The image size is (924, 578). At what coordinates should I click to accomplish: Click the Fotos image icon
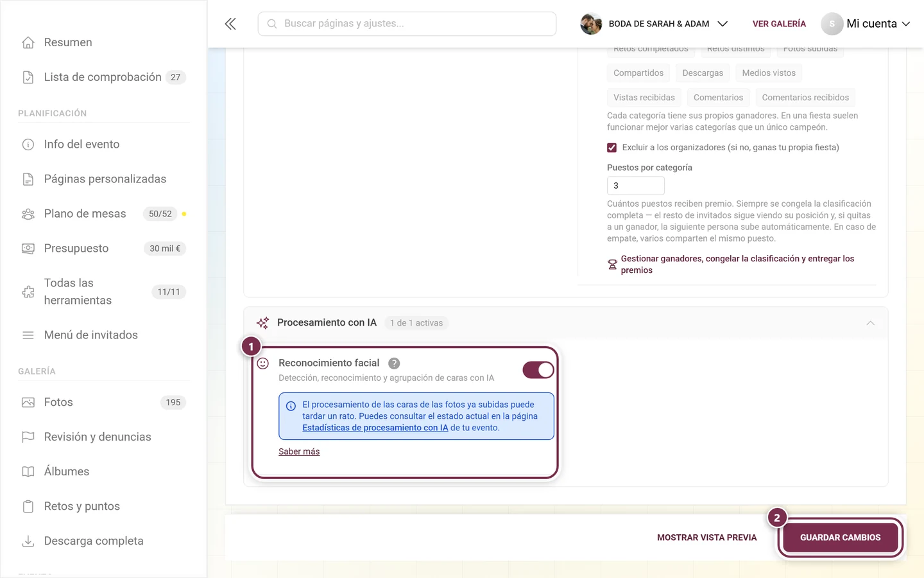click(28, 403)
